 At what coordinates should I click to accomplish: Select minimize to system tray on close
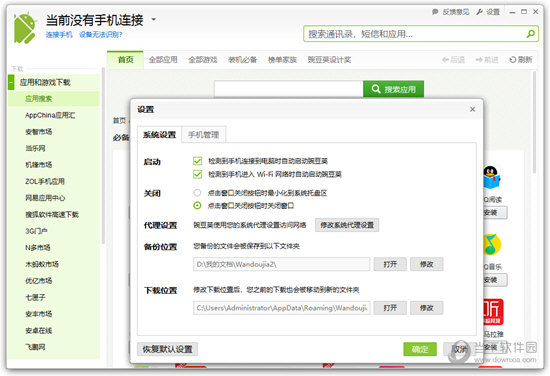click(x=197, y=193)
